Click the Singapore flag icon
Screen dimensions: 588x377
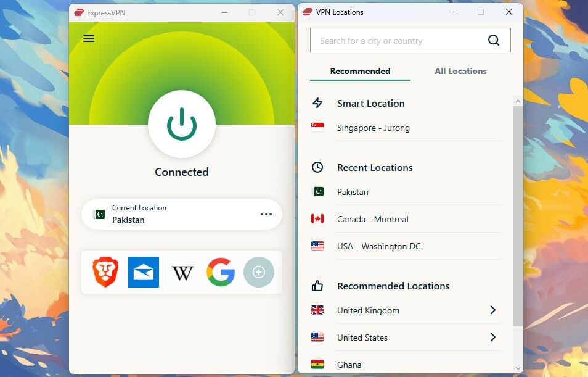[x=317, y=127]
